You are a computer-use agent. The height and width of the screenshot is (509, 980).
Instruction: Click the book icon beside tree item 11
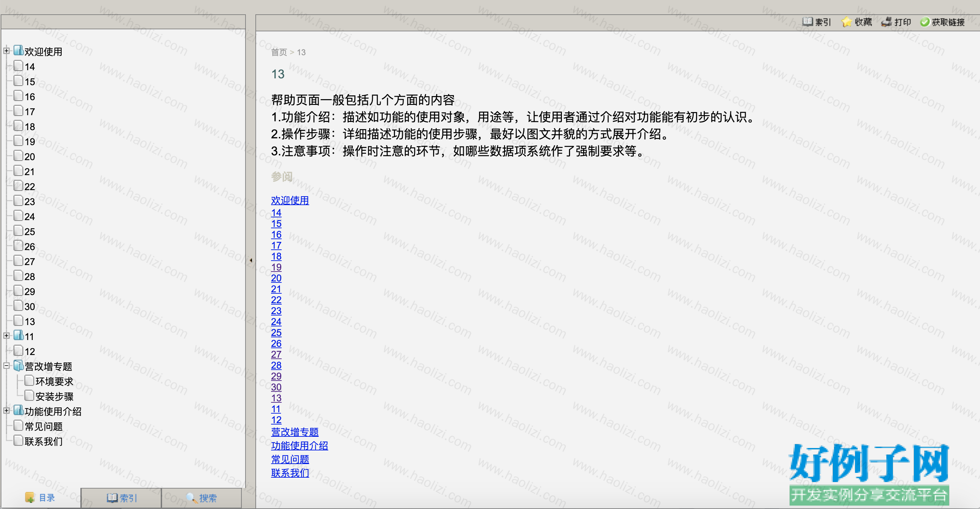[x=18, y=335]
